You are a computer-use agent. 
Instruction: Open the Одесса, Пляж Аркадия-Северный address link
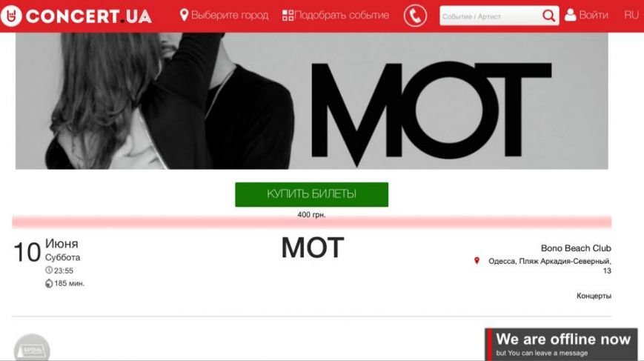pyautogui.click(x=550, y=265)
